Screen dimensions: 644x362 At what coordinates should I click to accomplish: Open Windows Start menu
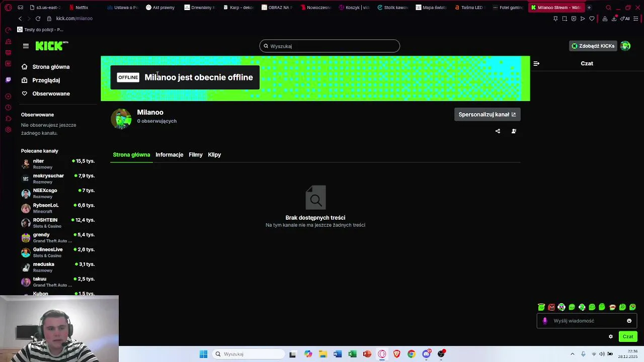203,354
